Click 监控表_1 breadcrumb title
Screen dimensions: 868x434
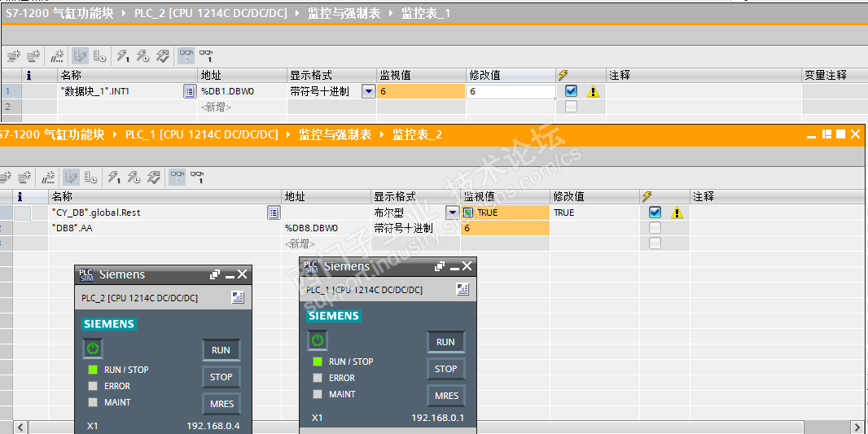(x=426, y=13)
